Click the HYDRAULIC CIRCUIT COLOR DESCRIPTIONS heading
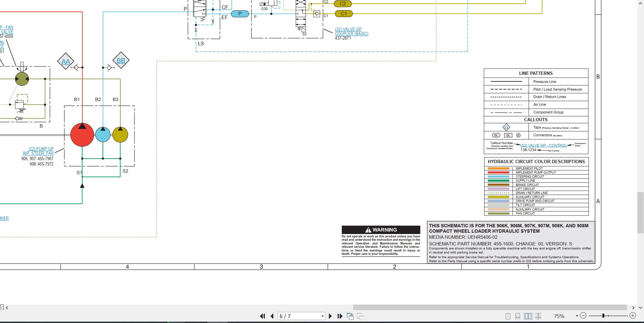The image size is (644, 323). point(536,161)
